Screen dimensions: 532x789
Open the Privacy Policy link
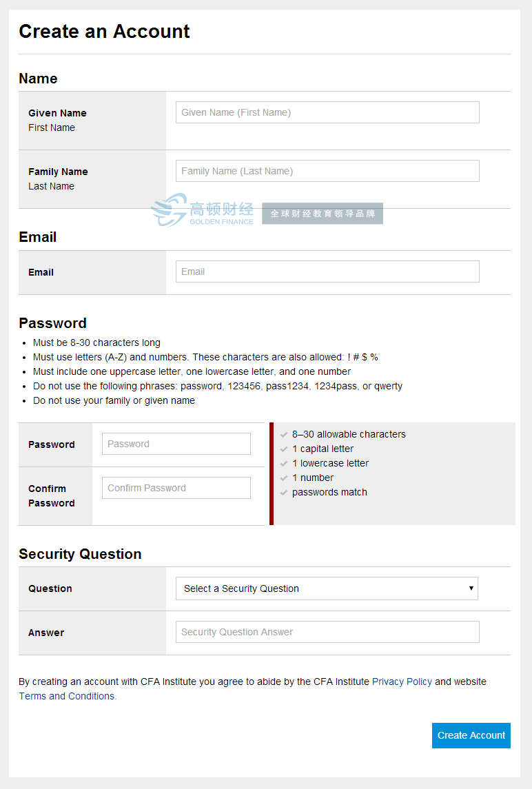[402, 682]
